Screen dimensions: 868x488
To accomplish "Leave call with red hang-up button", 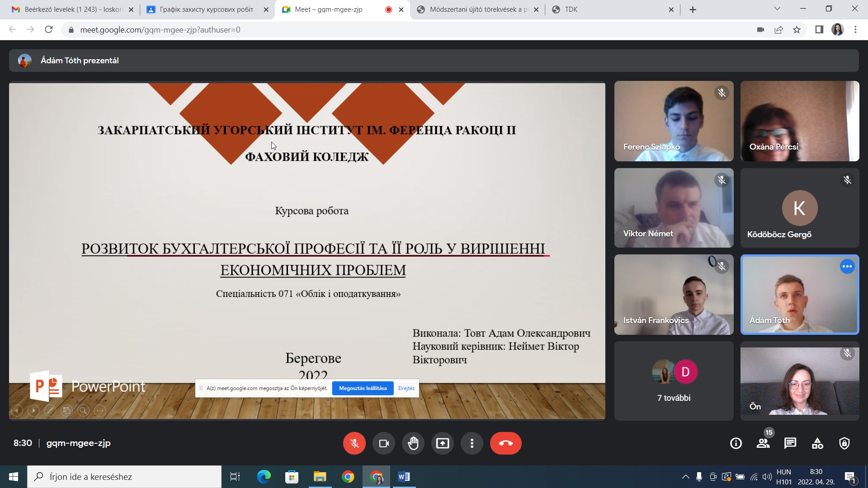I will coord(505,443).
